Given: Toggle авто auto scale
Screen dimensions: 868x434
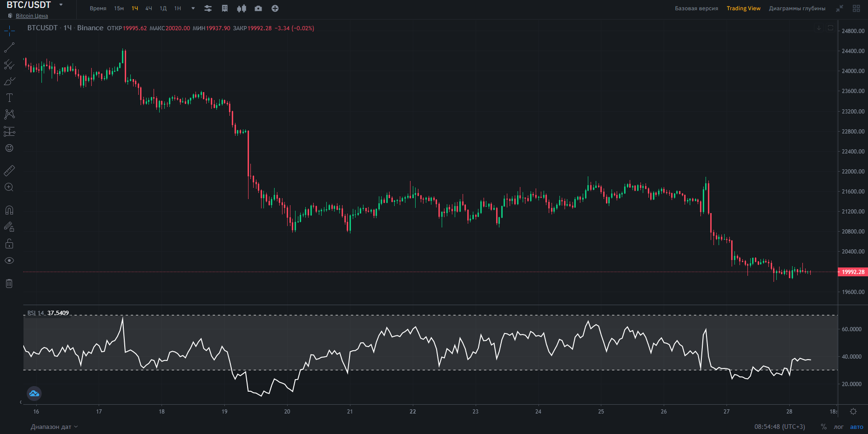Looking at the screenshot, I should [856, 427].
